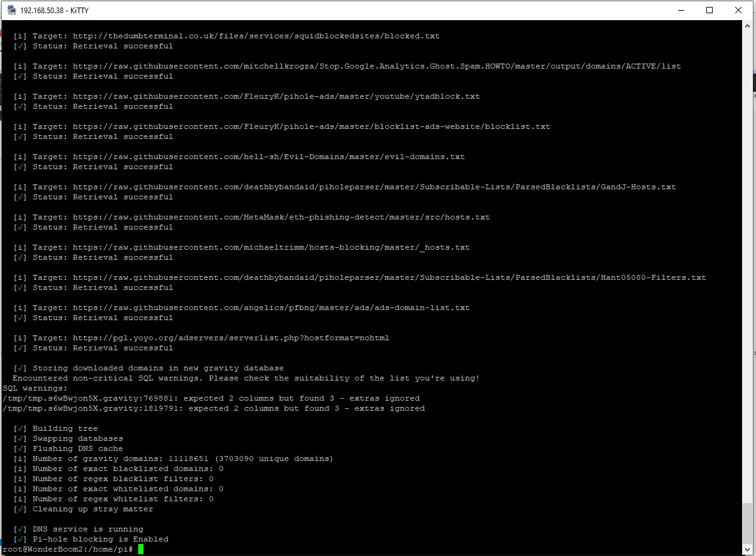Click the mitchellkrogza Stop.Google.Analytics target URL
Viewport: 756px width, 556px height.
[376, 66]
